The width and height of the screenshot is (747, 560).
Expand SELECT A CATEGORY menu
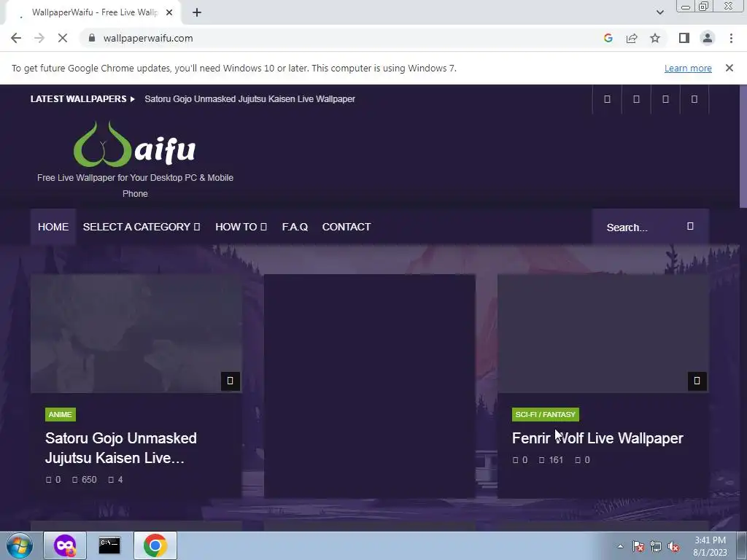click(142, 227)
